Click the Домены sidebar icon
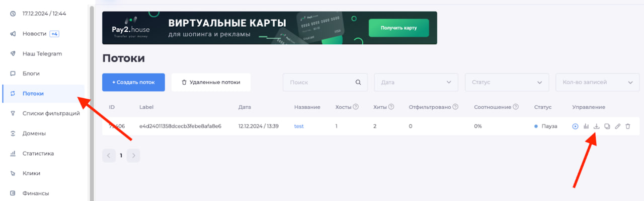 13,133
